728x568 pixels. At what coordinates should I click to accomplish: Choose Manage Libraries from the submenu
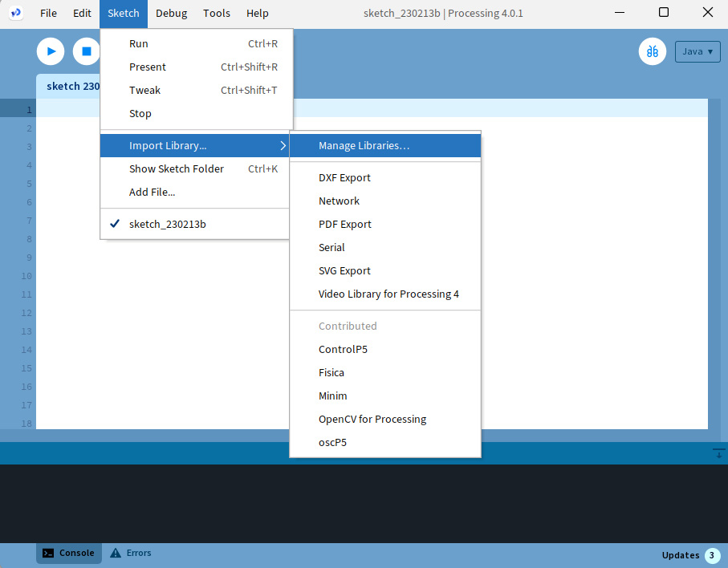[364, 145]
